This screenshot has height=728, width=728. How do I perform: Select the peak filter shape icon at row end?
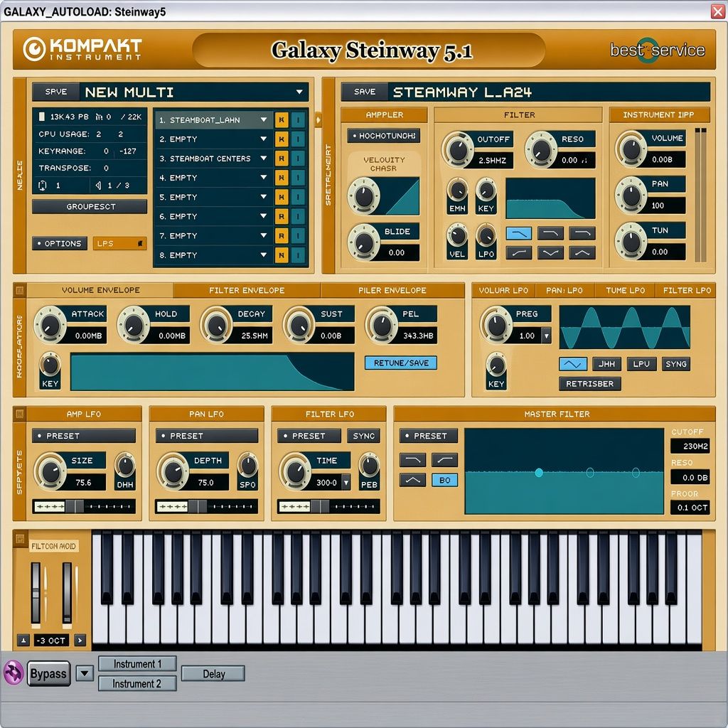(x=582, y=252)
